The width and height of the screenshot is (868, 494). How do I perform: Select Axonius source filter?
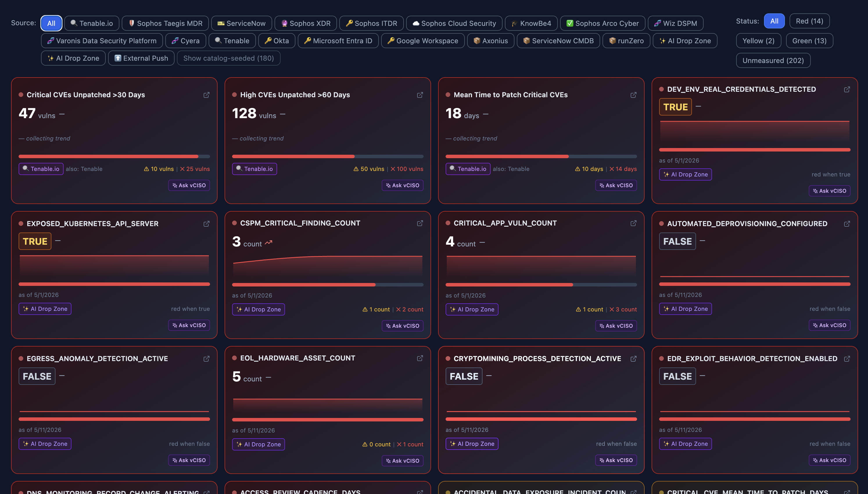tap(491, 41)
